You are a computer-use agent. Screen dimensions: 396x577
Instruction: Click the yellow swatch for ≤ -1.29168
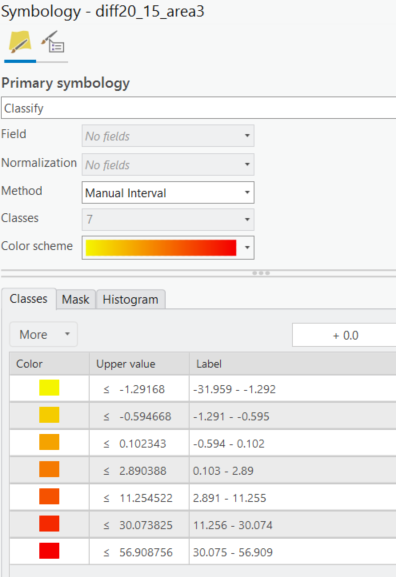pyautogui.click(x=49, y=388)
